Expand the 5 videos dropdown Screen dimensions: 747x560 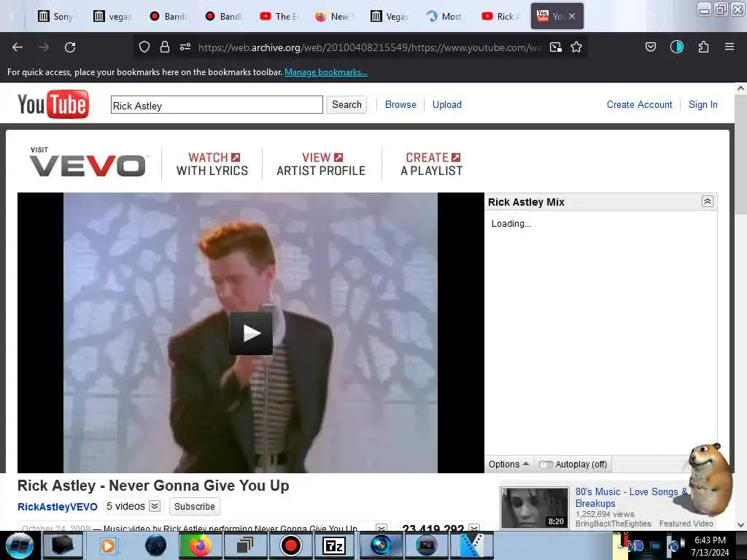(155, 506)
